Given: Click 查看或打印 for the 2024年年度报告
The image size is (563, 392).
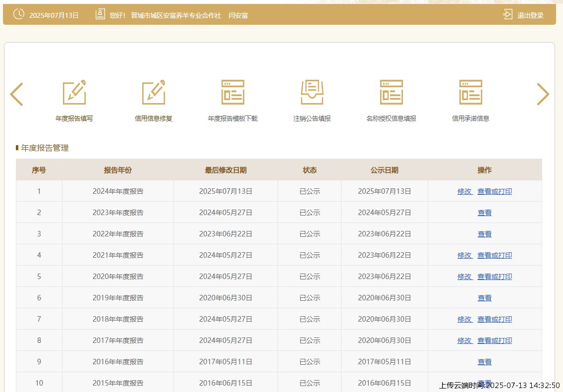Looking at the screenshot, I should pyautogui.click(x=495, y=191).
